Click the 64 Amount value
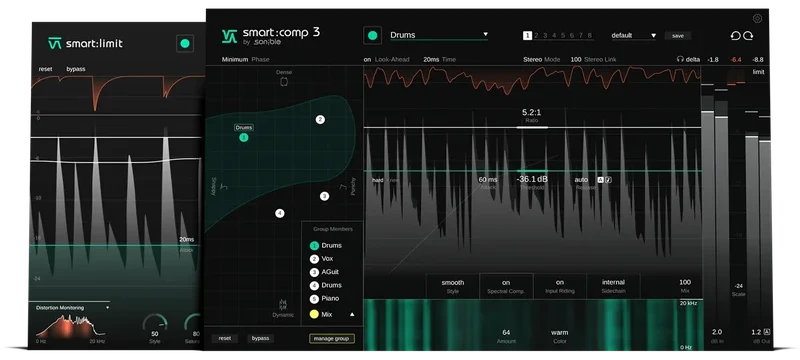This screenshot has width=800, height=360. tap(506, 332)
